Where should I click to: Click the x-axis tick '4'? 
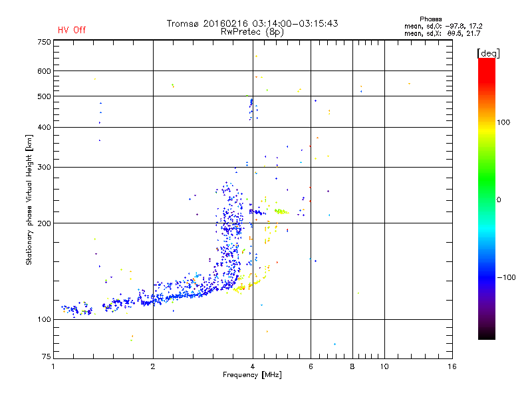253,366
